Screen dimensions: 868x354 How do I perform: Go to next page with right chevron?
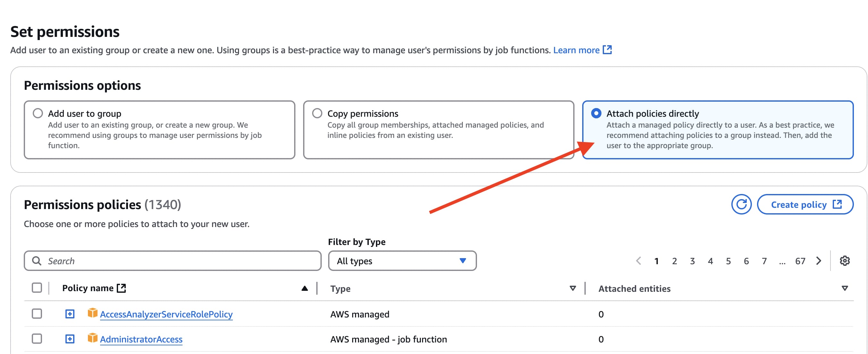pyautogui.click(x=819, y=261)
